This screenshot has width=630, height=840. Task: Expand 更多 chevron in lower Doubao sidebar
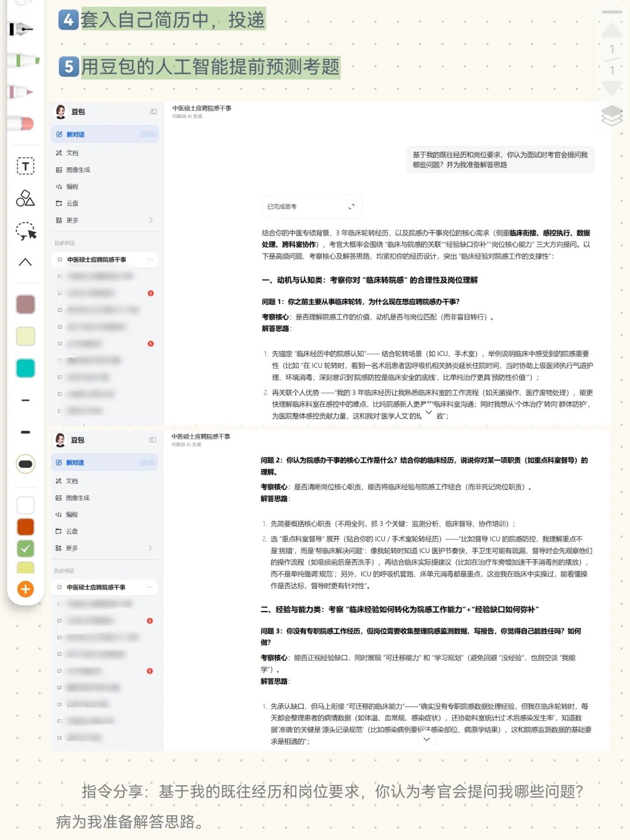[x=150, y=548]
